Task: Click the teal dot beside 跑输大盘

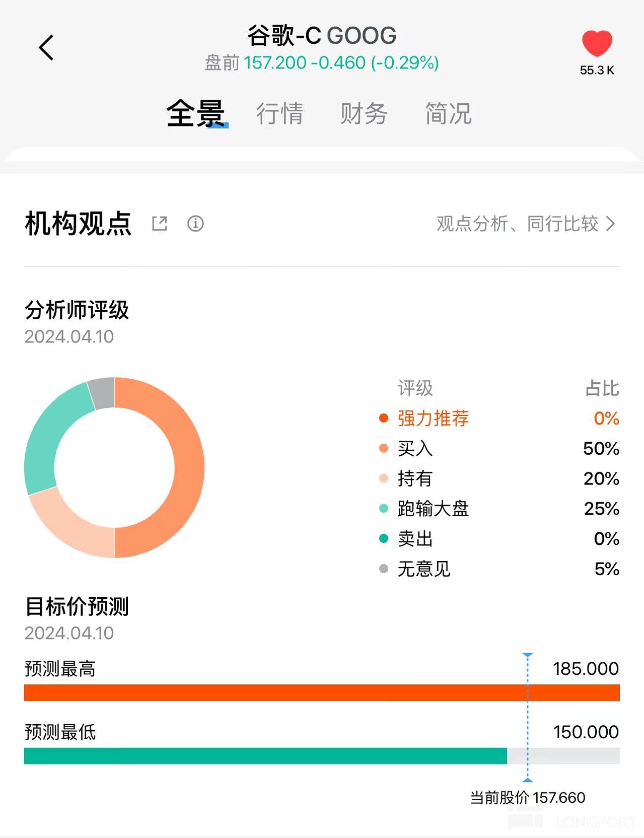Action: point(384,509)
